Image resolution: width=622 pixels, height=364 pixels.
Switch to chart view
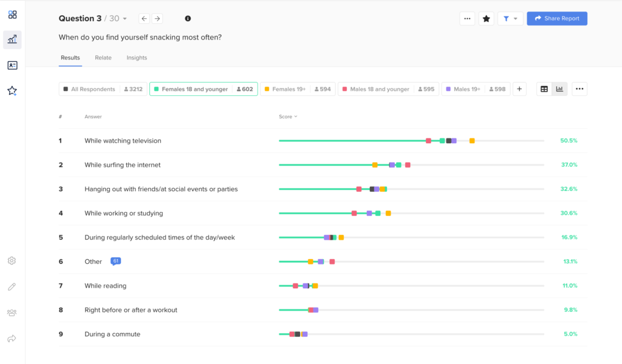[559, 89]
